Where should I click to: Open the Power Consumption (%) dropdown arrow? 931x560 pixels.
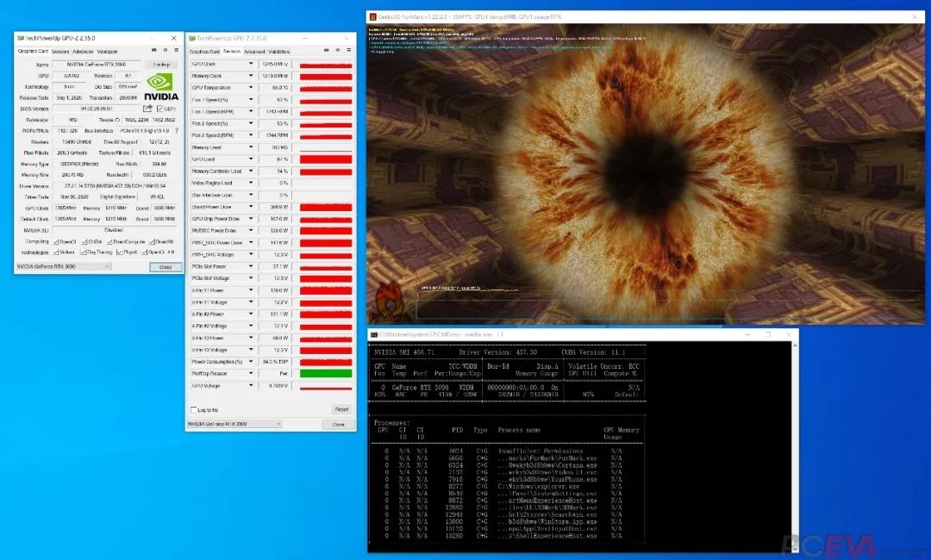click(251, 361)
